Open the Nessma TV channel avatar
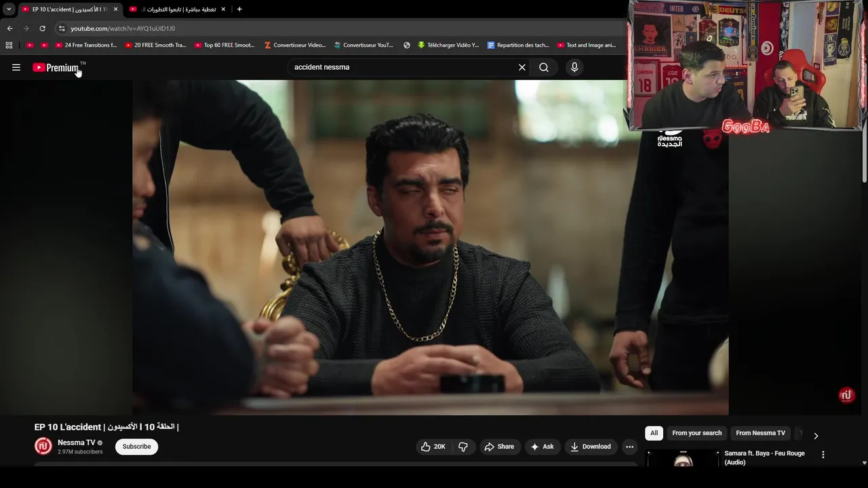 [43, 446]
